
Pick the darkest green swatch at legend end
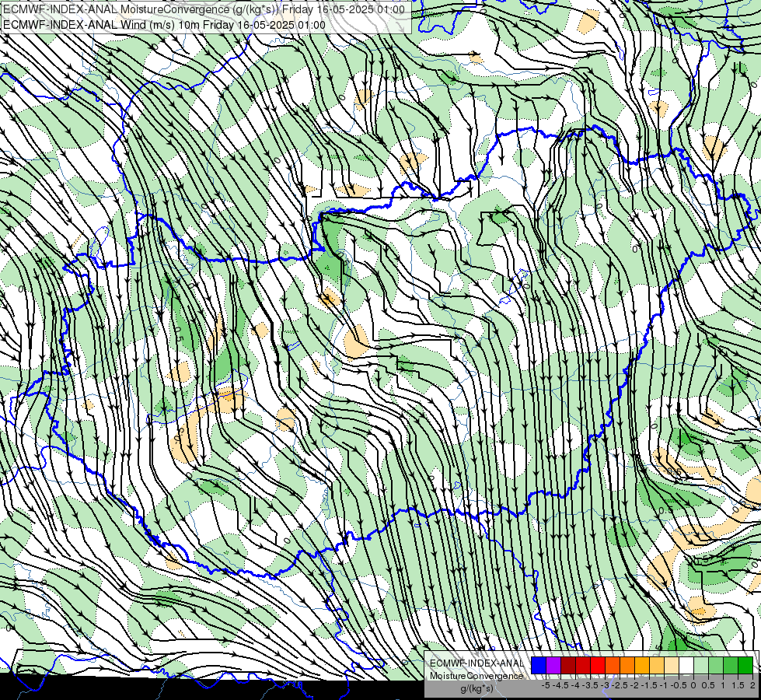pyautogui.click(x=745, y=666)
